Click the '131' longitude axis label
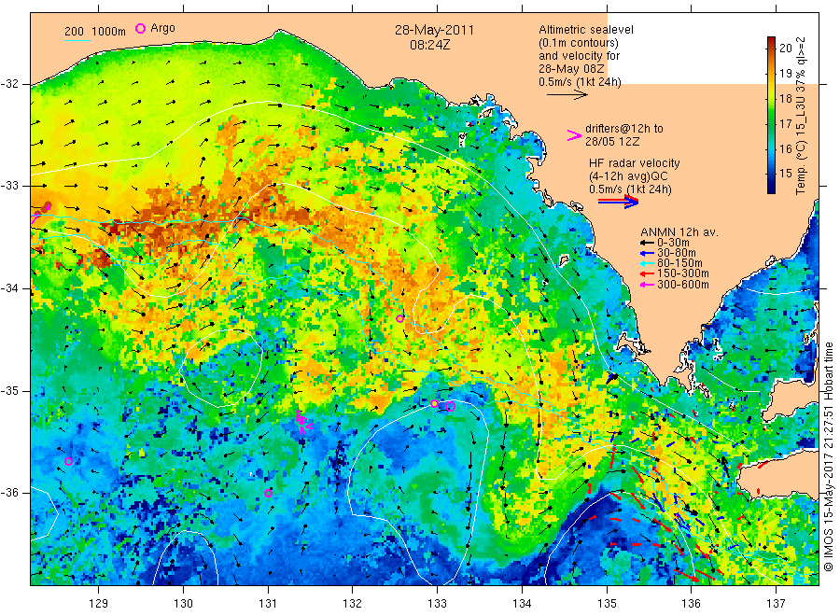The width and height of the screenshot is (840, 616). [268, 604]
